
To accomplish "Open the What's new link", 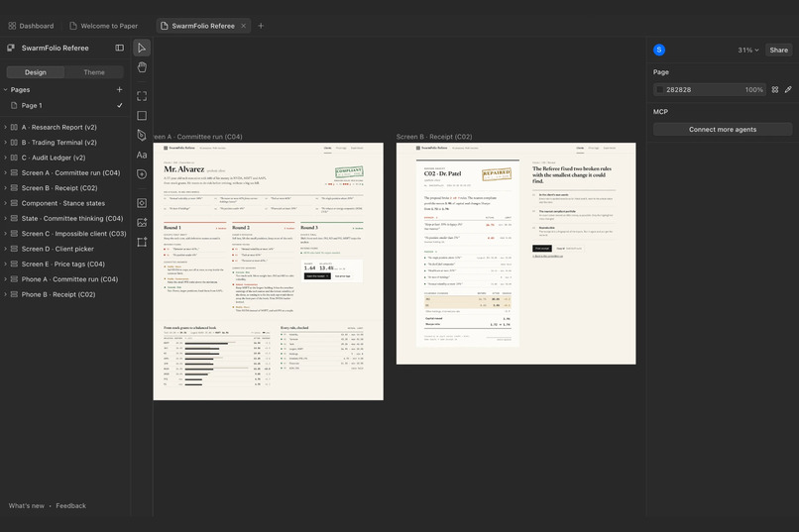I will point(27,505).
